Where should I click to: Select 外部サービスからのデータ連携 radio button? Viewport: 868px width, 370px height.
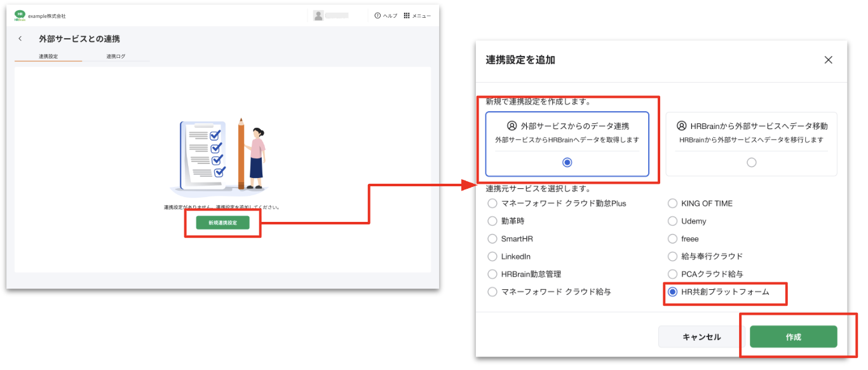pos(567,162)
